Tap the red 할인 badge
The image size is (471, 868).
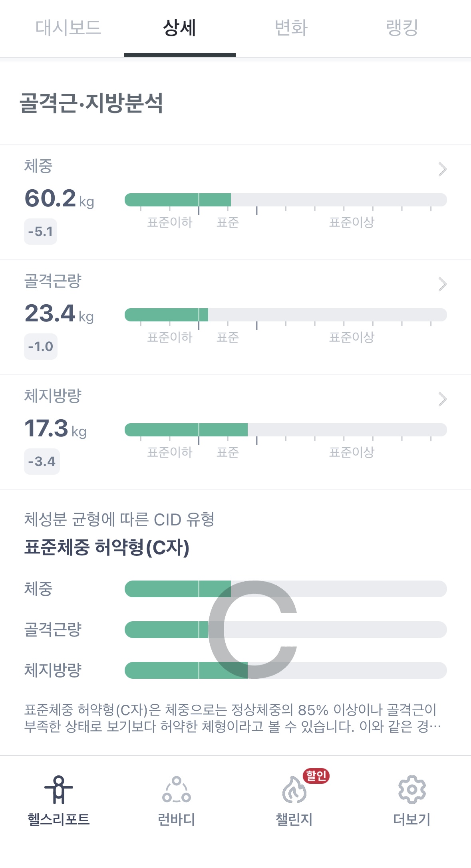click(316, 776)
